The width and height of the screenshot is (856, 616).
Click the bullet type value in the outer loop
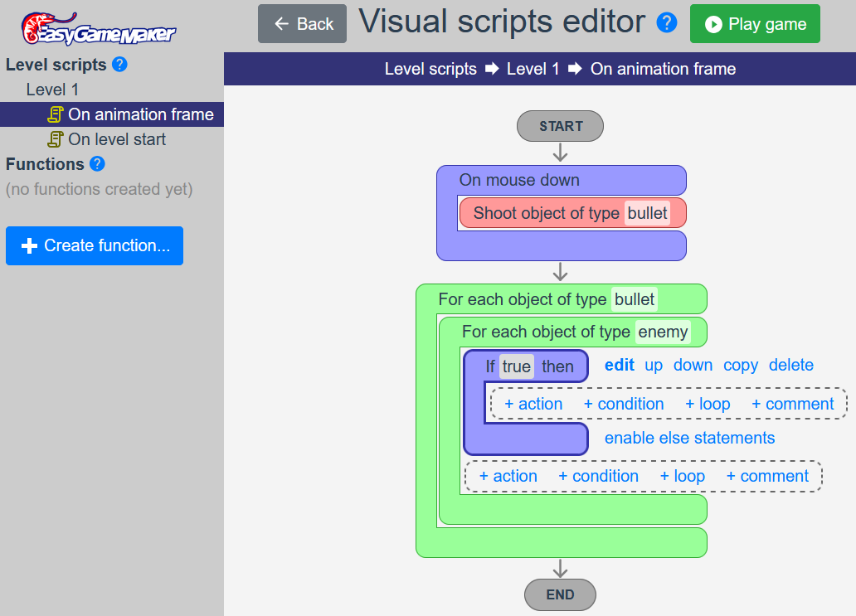635,299
